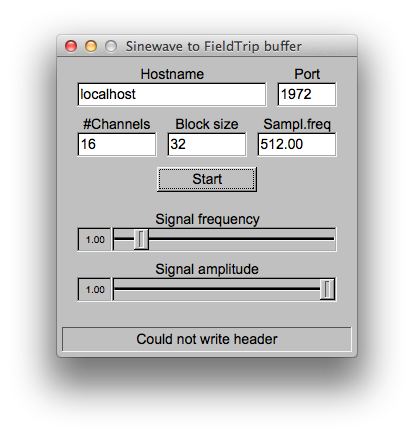Select the Sampl.freq field showing 512.00

coord(297,144)
